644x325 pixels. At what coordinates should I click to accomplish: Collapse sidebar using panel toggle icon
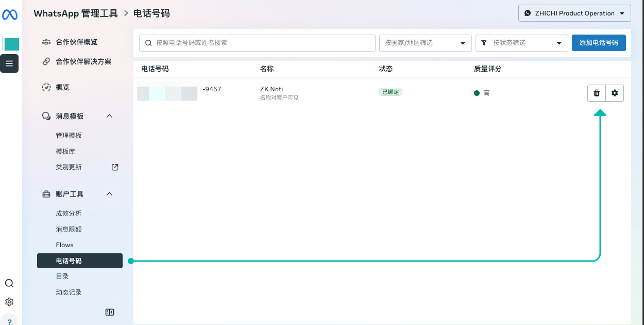[109, 312]
